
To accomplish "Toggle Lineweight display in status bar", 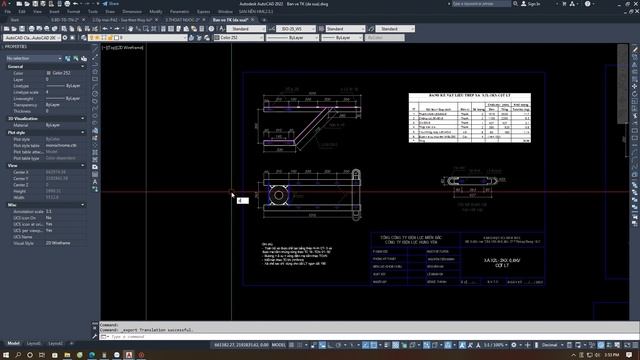I will (x=387, y=345).
